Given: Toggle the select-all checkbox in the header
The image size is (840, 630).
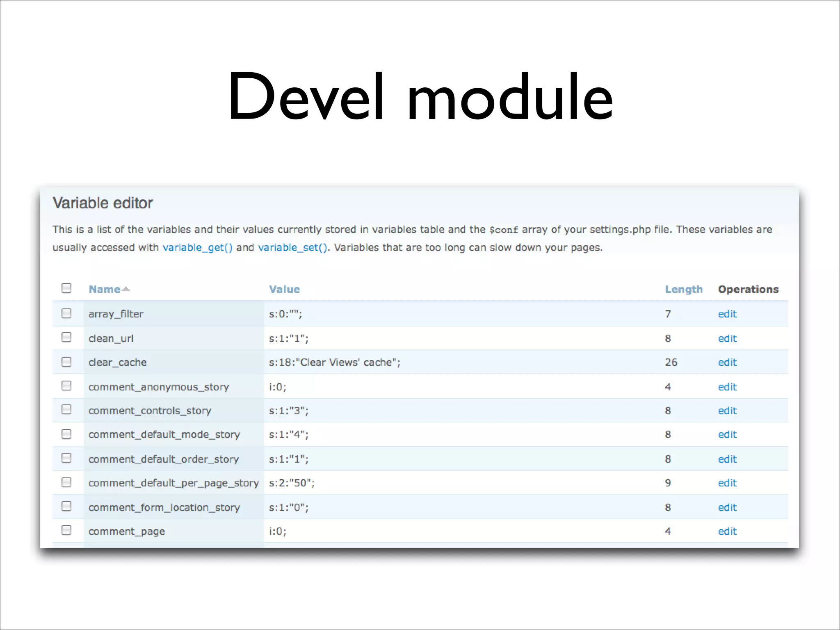Looking at the screenshot, I should tap(66, 288).
